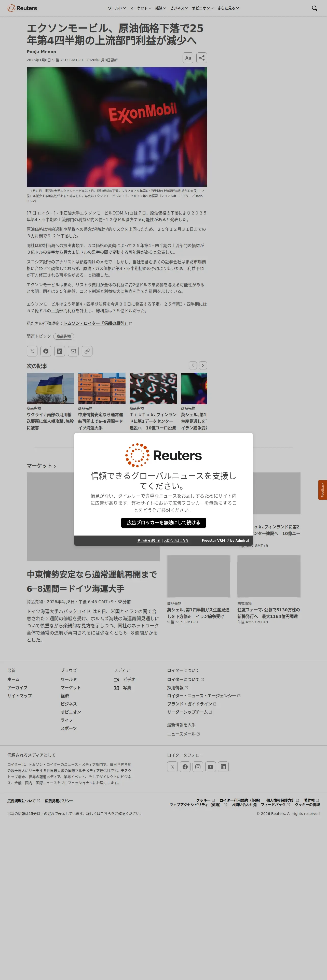Open the ニュースメール signup link

pyautogui.click(x=183, y=734)
